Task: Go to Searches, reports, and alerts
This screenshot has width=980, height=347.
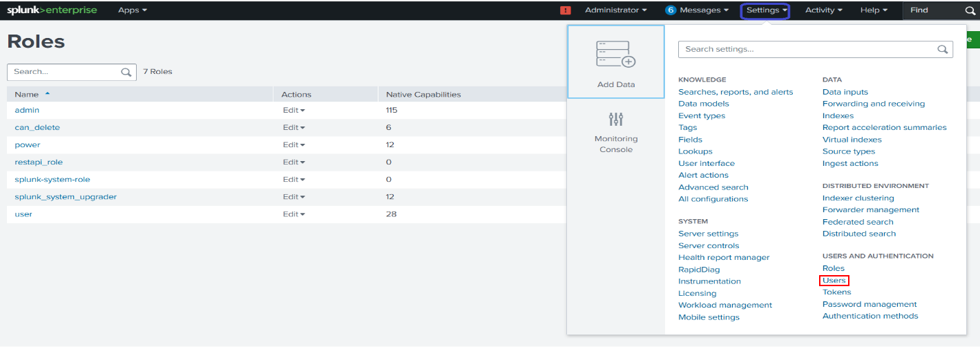Action: click(x=736, y=92)
